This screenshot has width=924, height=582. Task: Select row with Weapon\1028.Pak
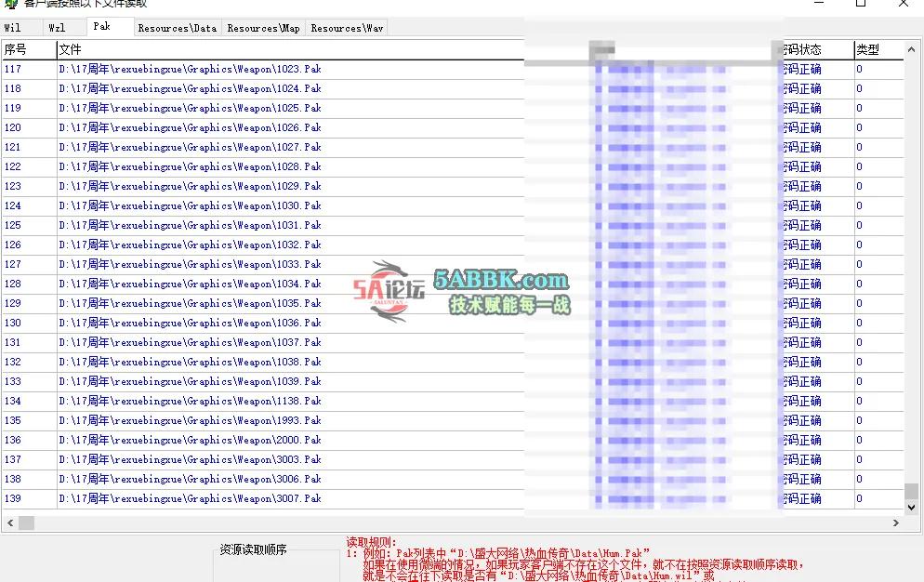(x=453, y=166)
